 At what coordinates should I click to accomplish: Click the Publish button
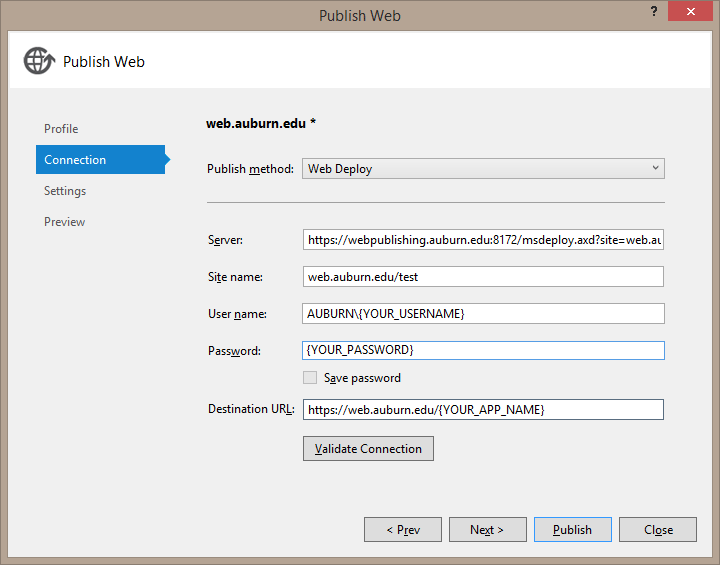[572, 530]
